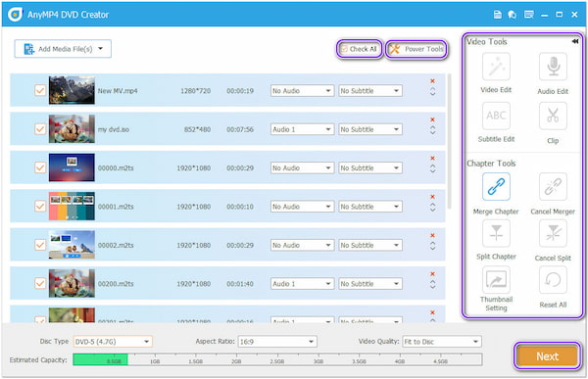Screen dimensions: 588x379
Task: Open subtitle dropdown for my dvd.iso
Action: click(x=370, y=129)
